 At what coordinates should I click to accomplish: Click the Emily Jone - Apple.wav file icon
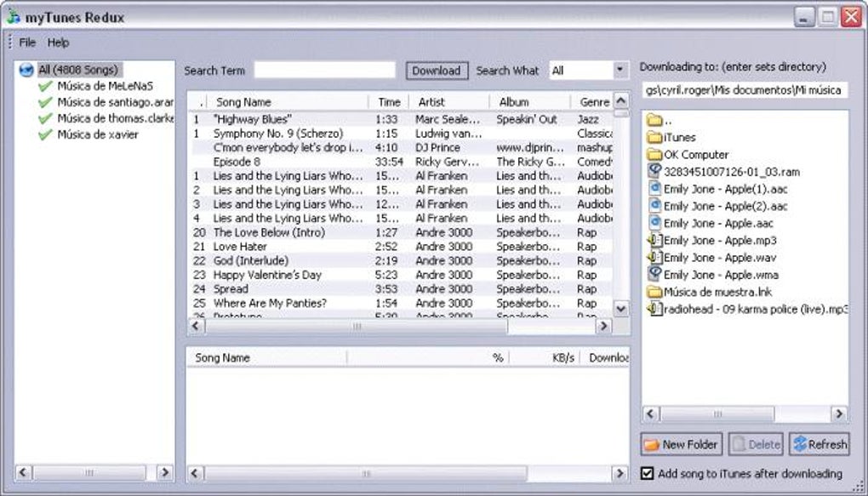click(655, 258)
